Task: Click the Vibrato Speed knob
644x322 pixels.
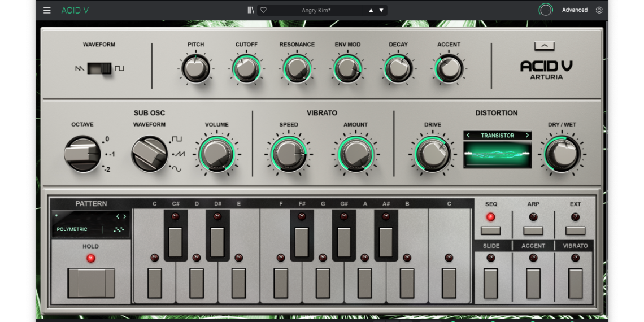Action: [289, 154]
